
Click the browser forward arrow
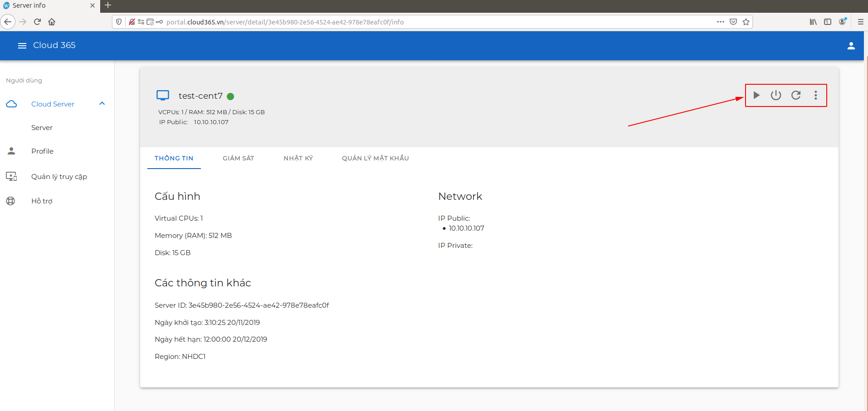pos(23,22)
